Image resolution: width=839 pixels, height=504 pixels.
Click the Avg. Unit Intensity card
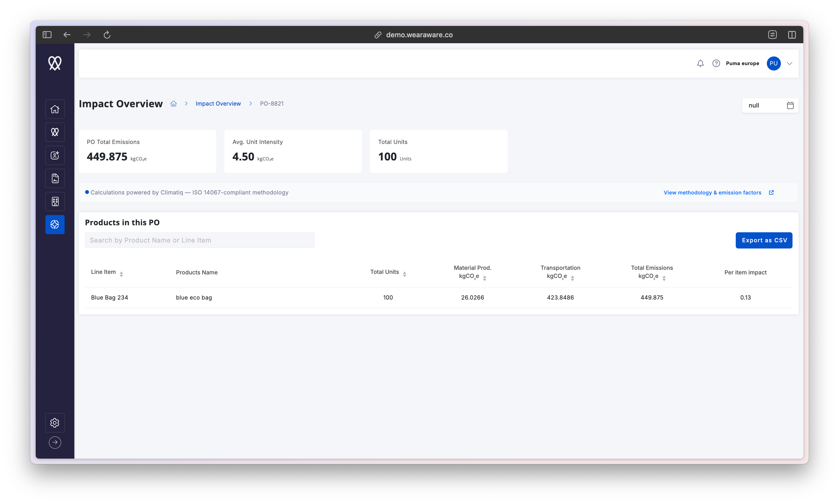(293, 152)
